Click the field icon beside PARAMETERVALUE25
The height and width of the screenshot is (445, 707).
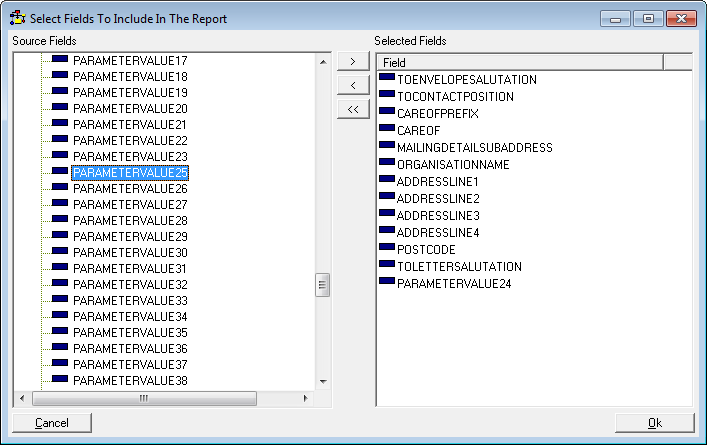[x=60, y=171]
